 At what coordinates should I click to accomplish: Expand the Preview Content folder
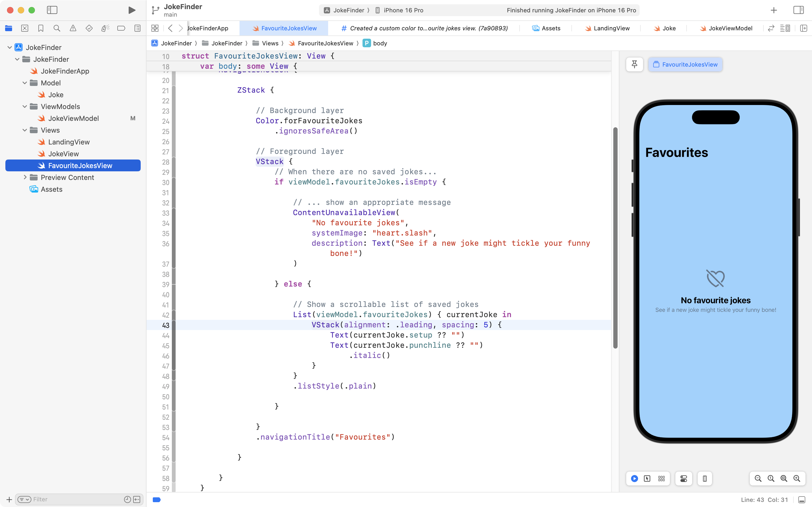(x=25, y=178)
